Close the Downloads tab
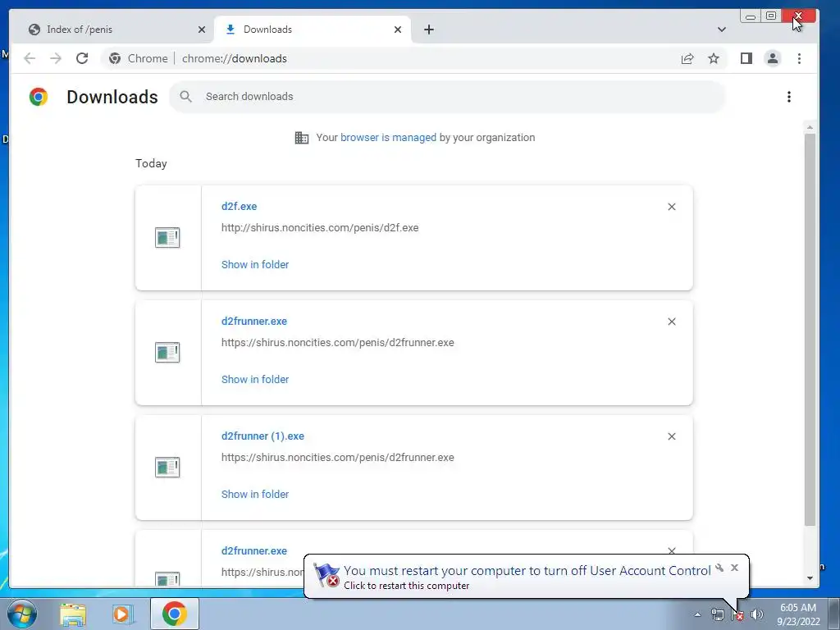Viewport: 840px width, 630px height. click(x=398, y=30)
